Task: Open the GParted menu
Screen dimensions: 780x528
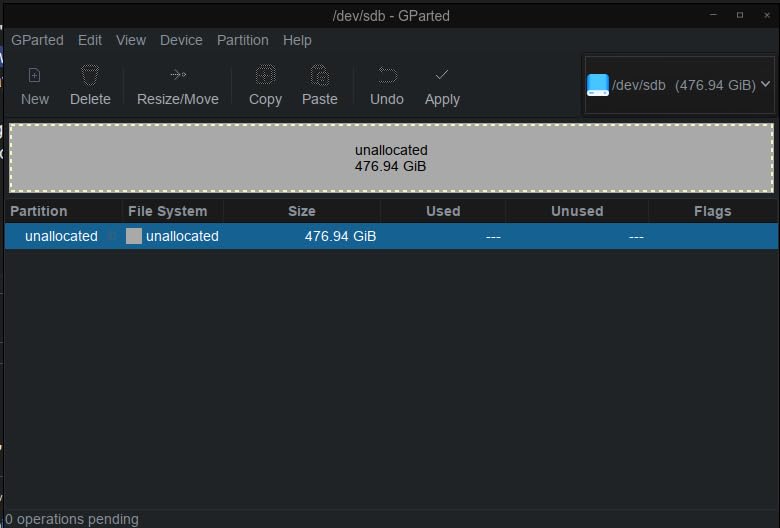Action: (37, 40)
